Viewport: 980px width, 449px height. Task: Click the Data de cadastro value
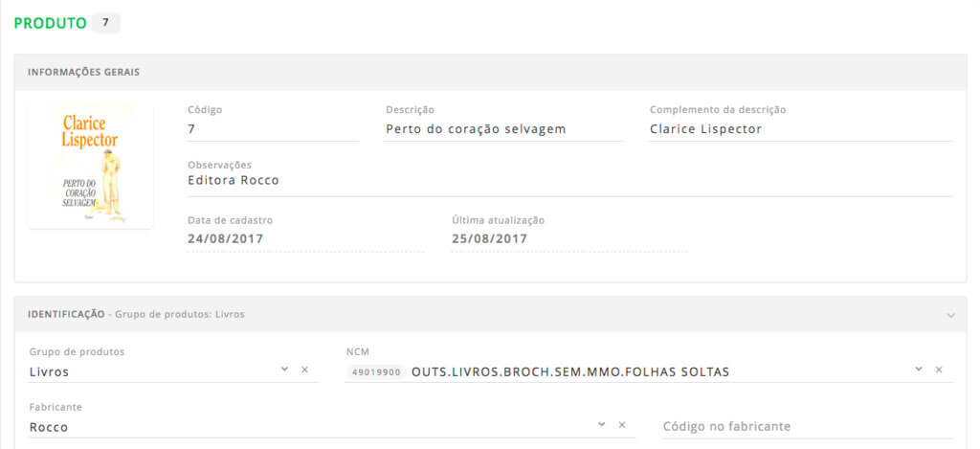pos(225,239)
